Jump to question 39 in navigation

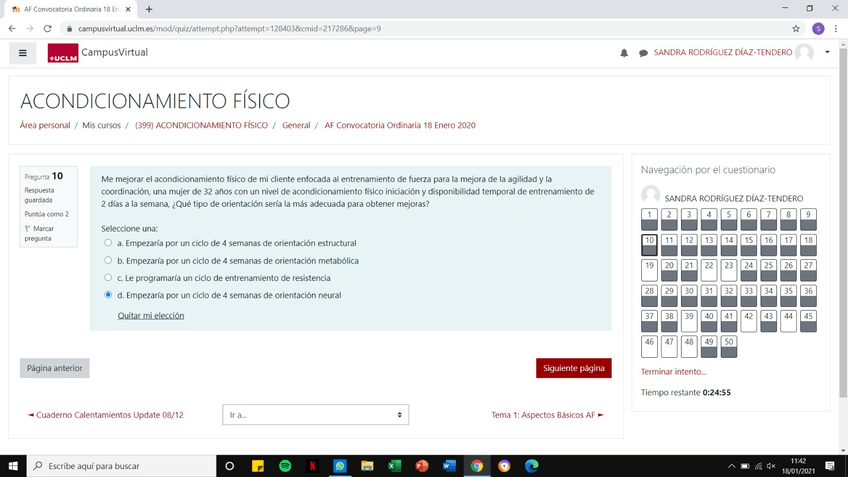[x=688, y=321]
